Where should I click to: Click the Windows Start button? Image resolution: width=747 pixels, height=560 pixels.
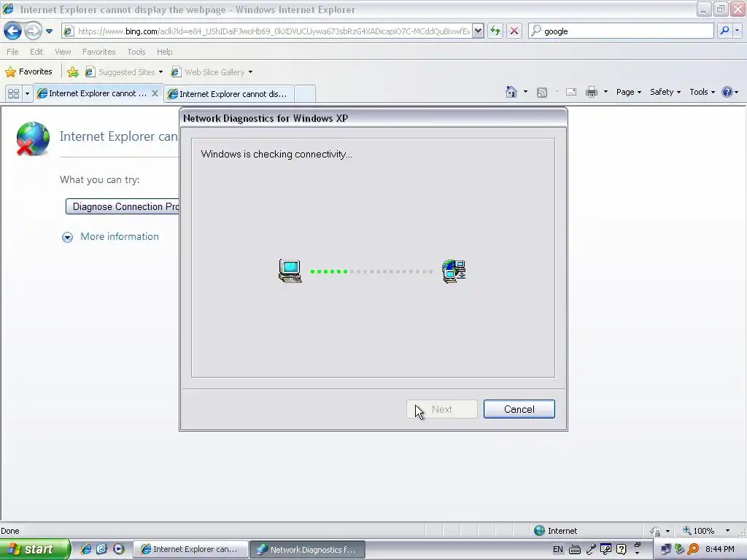tap(35, 549)
